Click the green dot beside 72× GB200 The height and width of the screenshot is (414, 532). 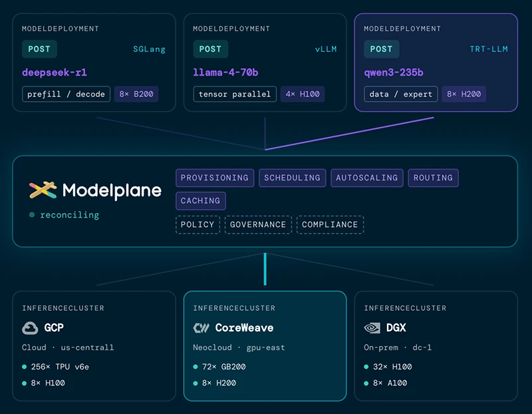tap(196, 367)
